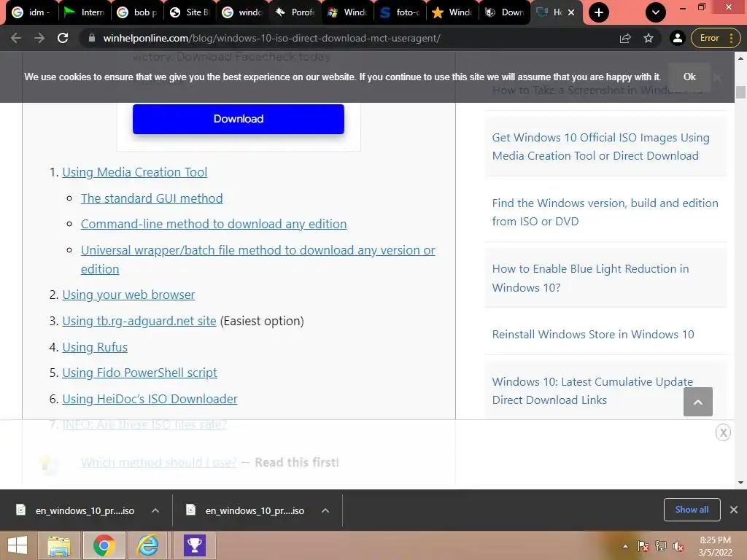Switch to the 'Down' tab
The width and height of the screenshot is (747, 560).
pos(506,12)
